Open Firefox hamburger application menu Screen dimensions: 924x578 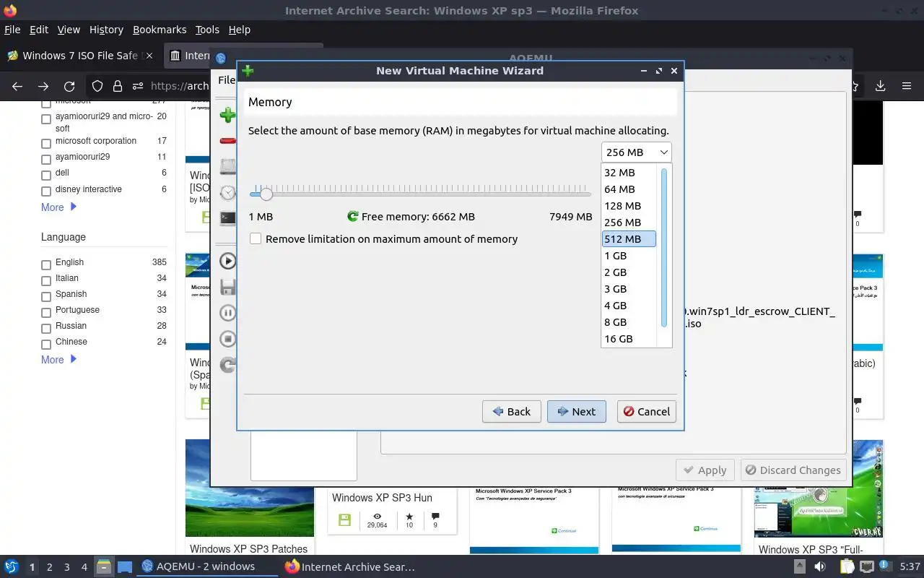(x=907, y=86)
